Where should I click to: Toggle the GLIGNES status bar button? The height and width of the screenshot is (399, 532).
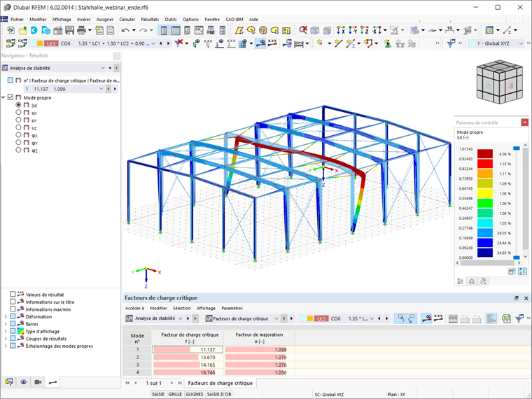195,394
